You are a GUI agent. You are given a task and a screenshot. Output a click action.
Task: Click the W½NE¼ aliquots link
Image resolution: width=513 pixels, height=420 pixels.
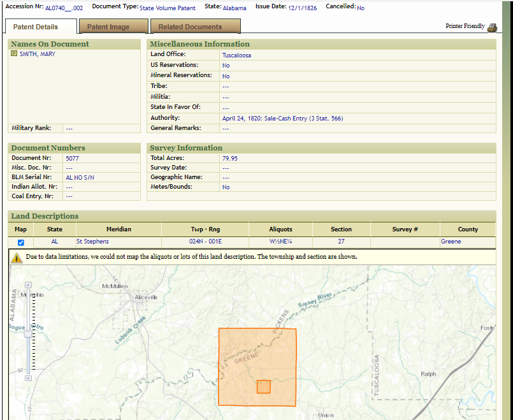click(280, 242)
